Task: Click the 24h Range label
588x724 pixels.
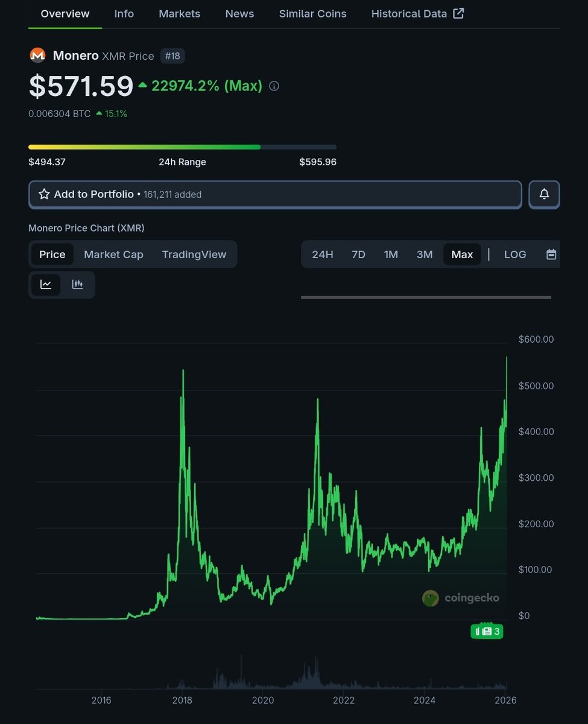Action: [x=182, y=162]
